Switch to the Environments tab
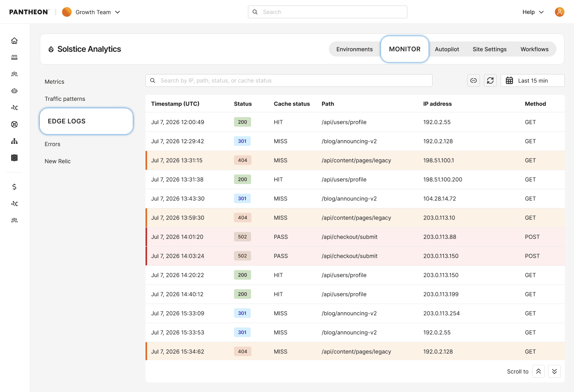 pos(354,49)
